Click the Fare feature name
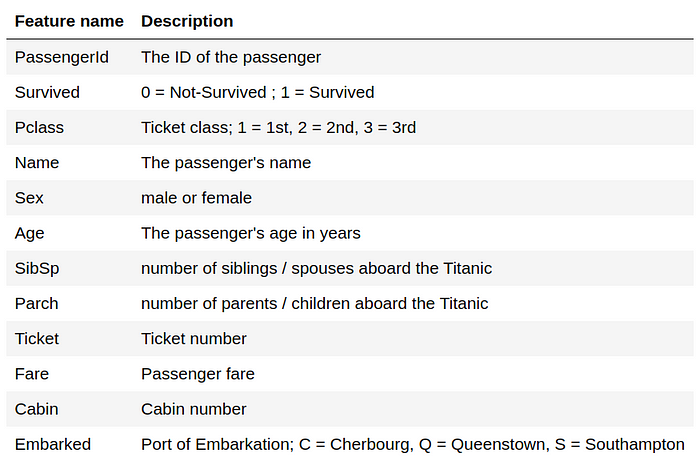Viewport: 700px width, 470px height. pos(32,374)
